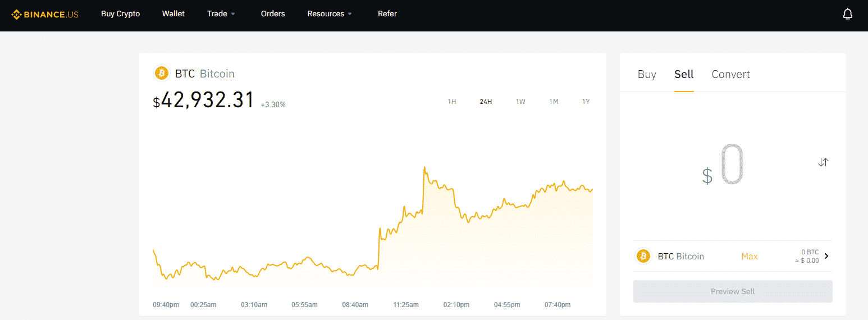The height and width of the screenshot is (320, 868).
Task: Open the Orders page
Action: point(273,13)
